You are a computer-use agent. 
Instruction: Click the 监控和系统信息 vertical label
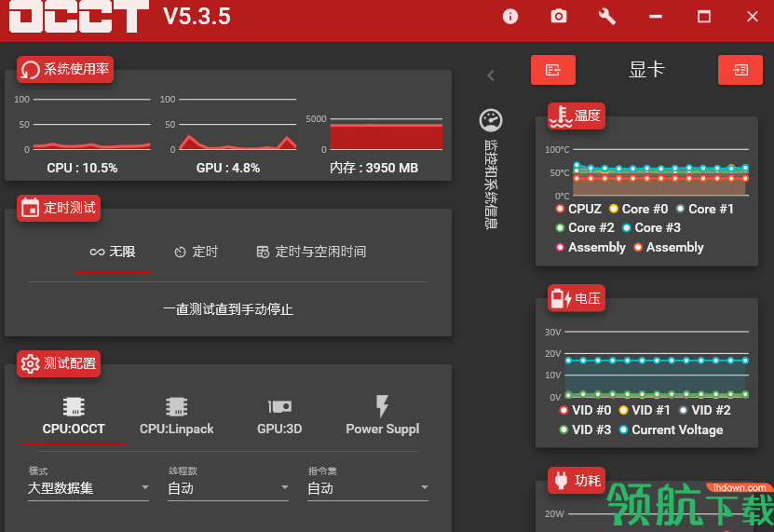point(491,184)
